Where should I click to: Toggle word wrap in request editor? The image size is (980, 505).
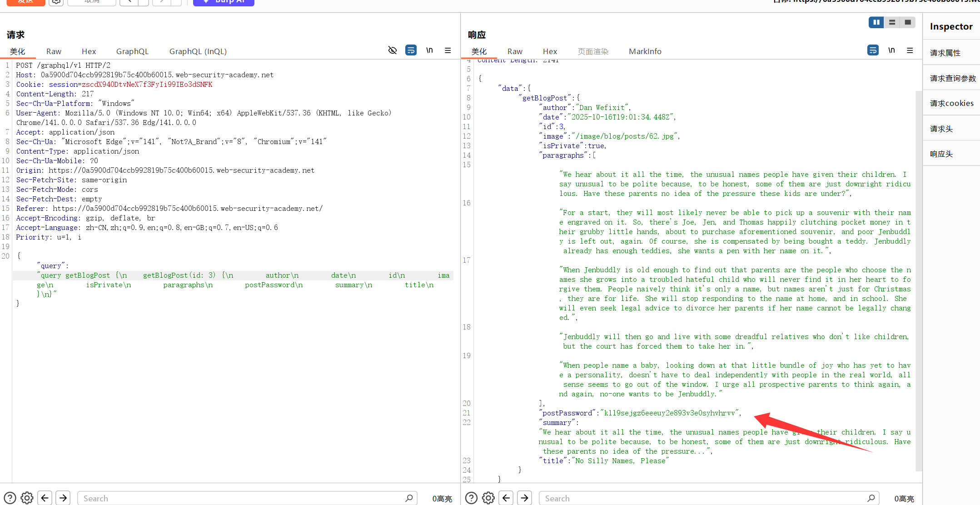[x=411, y=50]
